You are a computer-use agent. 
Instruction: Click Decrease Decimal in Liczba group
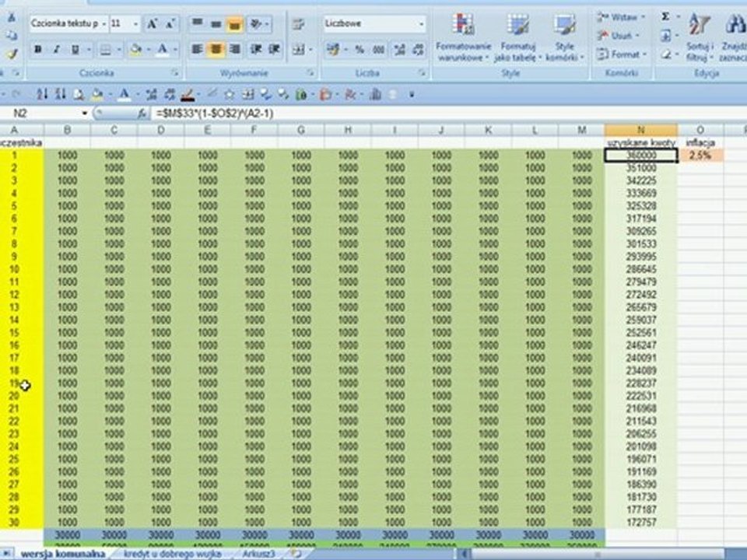coord(418,49)
